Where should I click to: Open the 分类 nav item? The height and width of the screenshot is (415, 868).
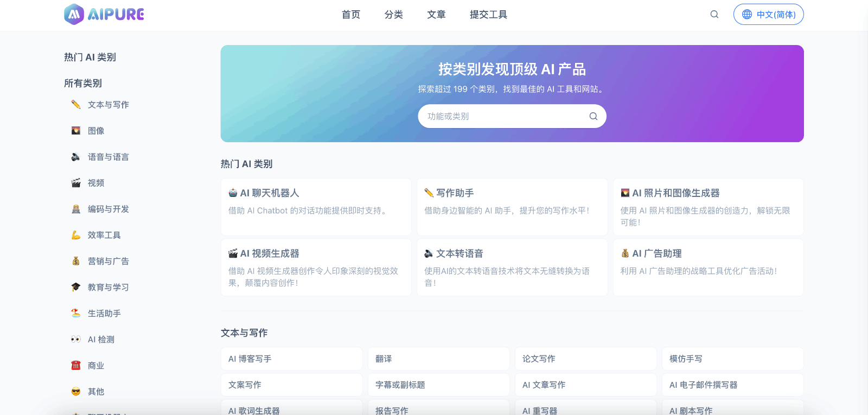coord(393,15)
